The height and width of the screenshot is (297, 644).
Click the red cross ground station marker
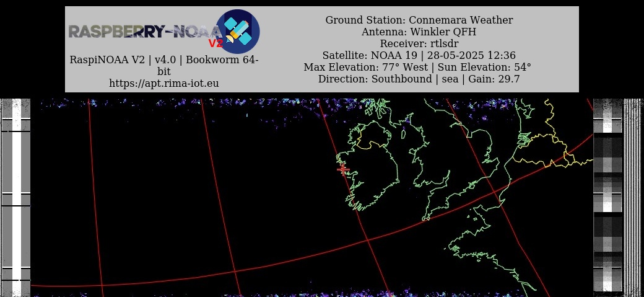click(343, 169)
